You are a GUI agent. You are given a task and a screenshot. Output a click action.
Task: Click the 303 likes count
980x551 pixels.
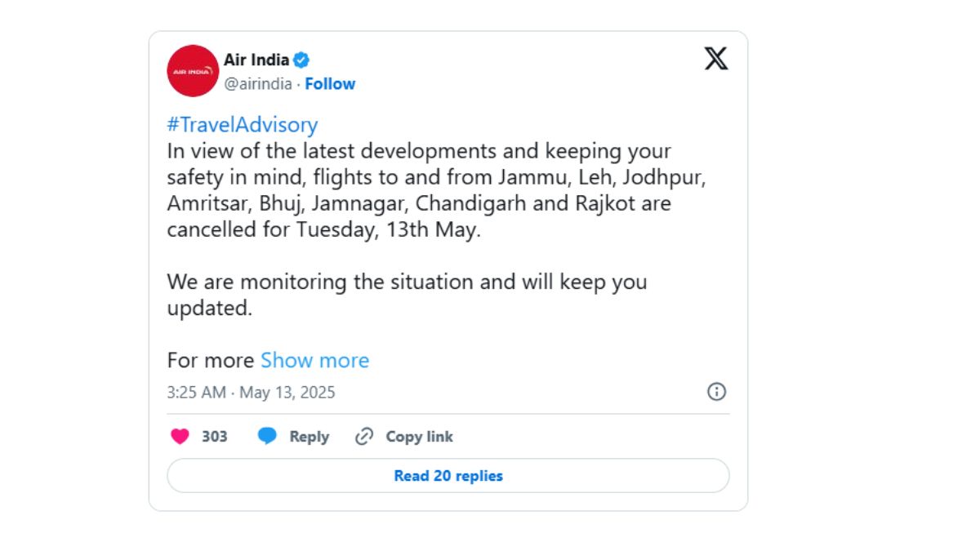point(215,437)
